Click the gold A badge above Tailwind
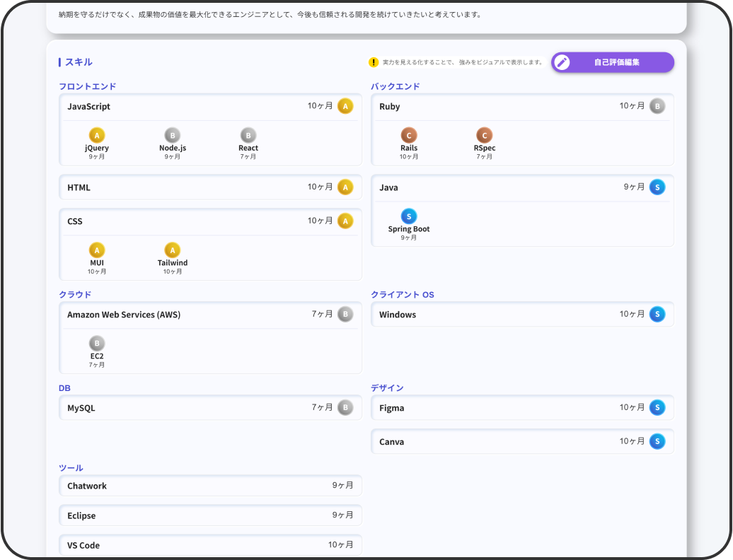The height and width of the screenshot is (560, 733). tap(172, 250)
